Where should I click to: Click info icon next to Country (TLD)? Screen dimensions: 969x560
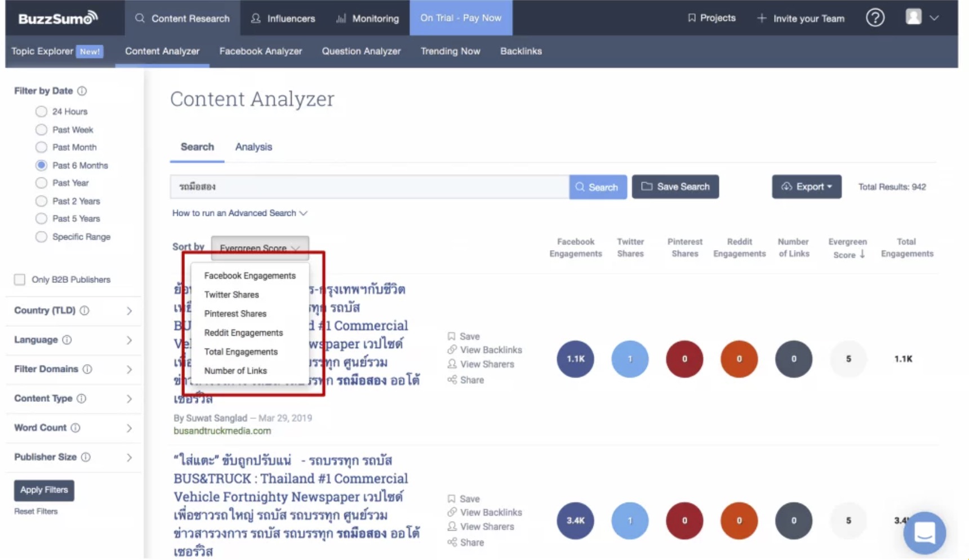click(85, 310)
